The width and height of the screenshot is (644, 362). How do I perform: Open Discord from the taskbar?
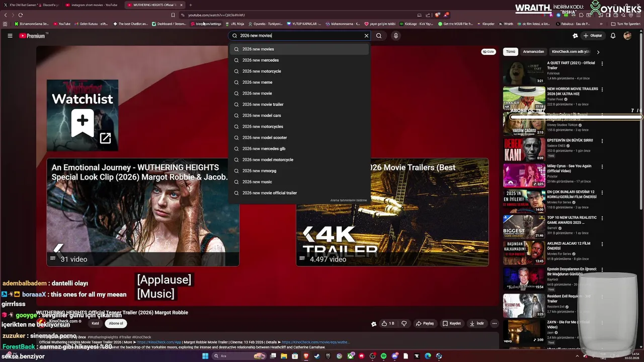tap(395, 356)
